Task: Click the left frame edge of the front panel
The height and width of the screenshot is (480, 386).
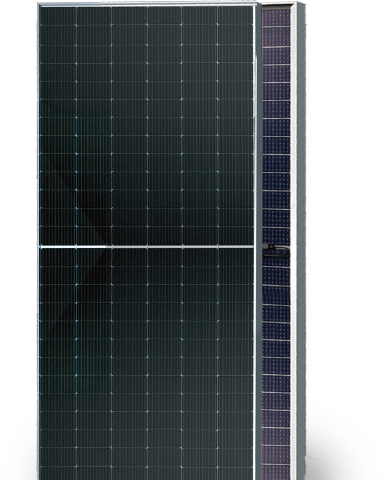Action: click(38, 243)
